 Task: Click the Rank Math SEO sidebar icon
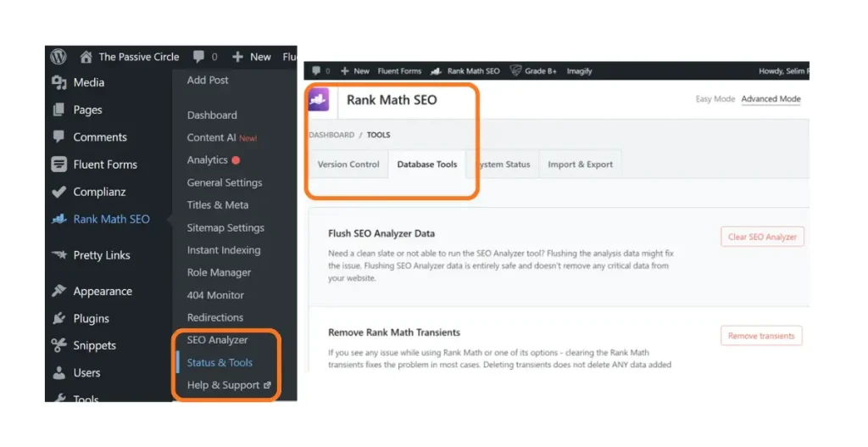coord(58,219)
